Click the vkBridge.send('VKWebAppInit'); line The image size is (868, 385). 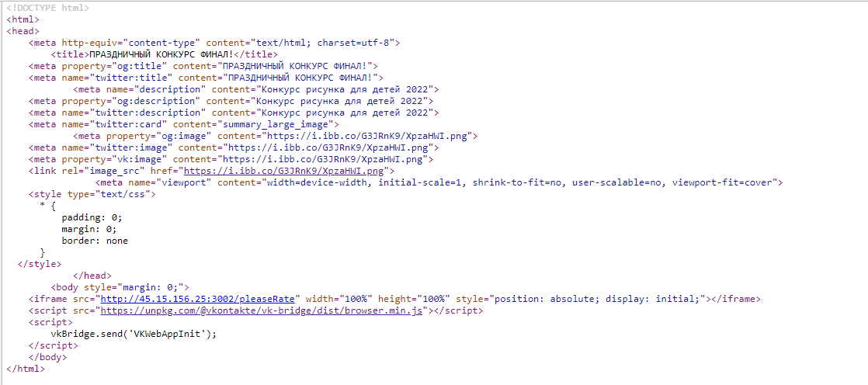(134, 334)
